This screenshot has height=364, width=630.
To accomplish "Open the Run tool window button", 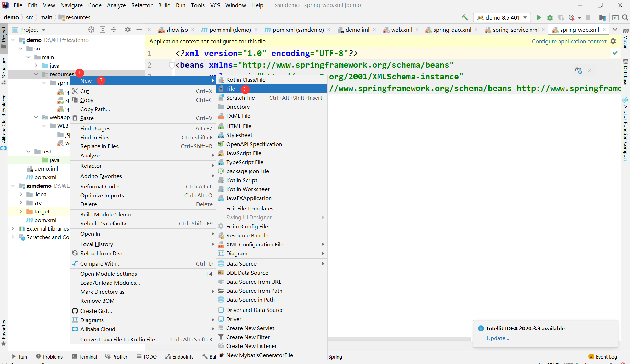I will point(20,357).
